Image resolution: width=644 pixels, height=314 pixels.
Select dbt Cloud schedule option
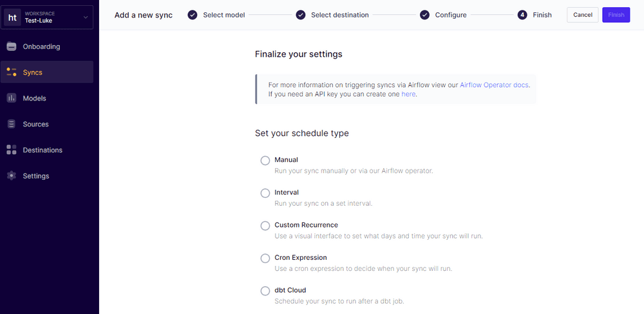coord(265,291)
